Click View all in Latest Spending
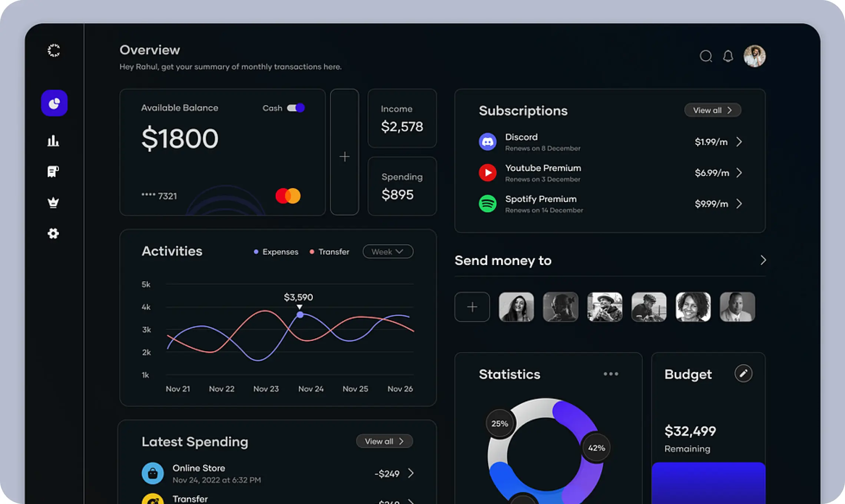The image size is (845, 504). click(384, 441)
